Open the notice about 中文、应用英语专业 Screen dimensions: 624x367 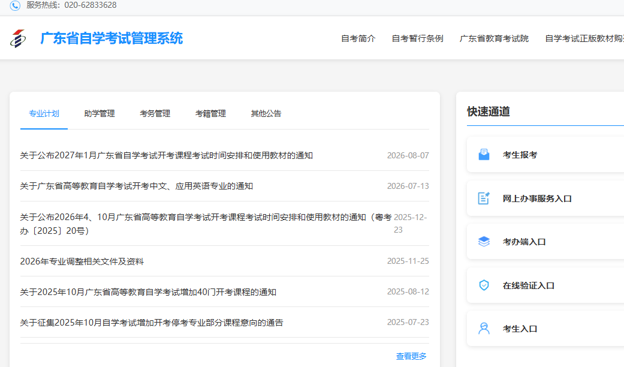click(x=136, y=186)
